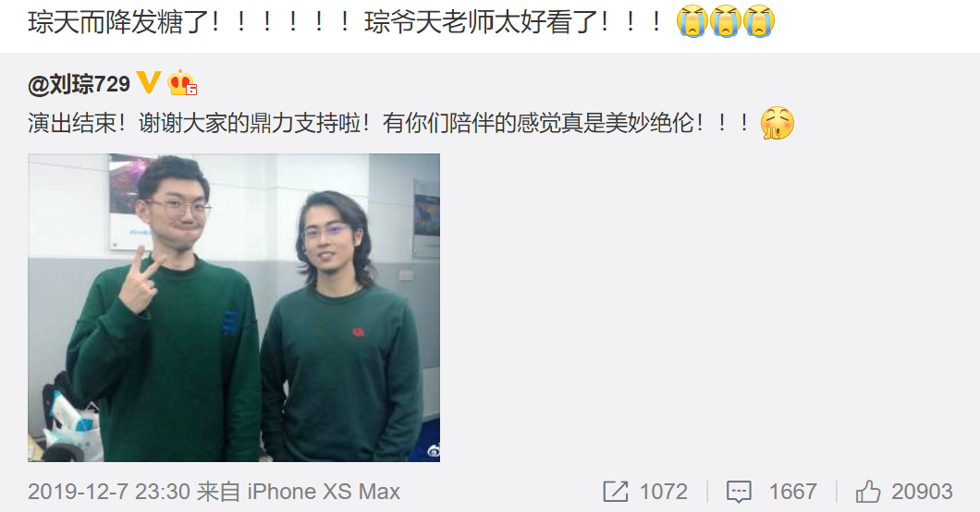This screenshot has height=512, width=980.
Task: Select the comment count 1667
Action: 792,492
